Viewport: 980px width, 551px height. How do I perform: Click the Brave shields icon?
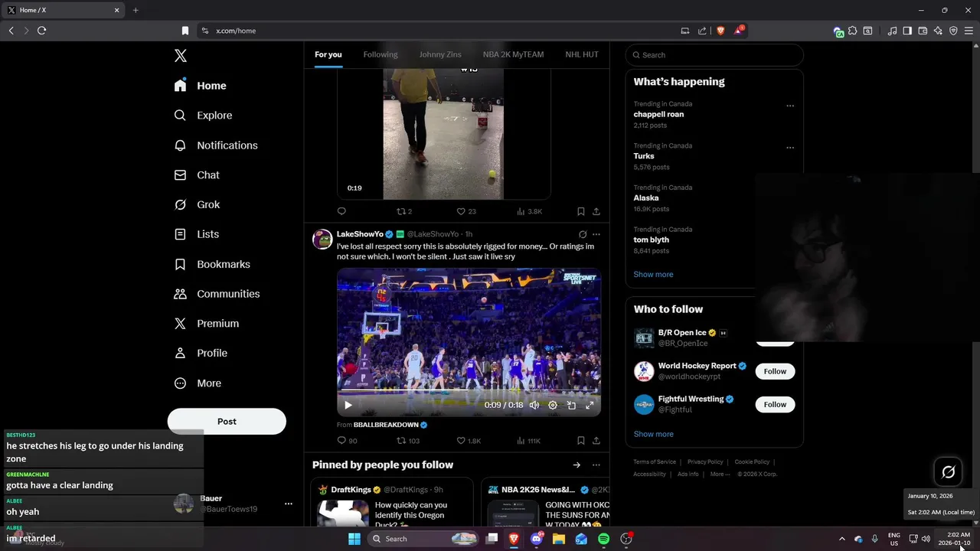[720, 31]
